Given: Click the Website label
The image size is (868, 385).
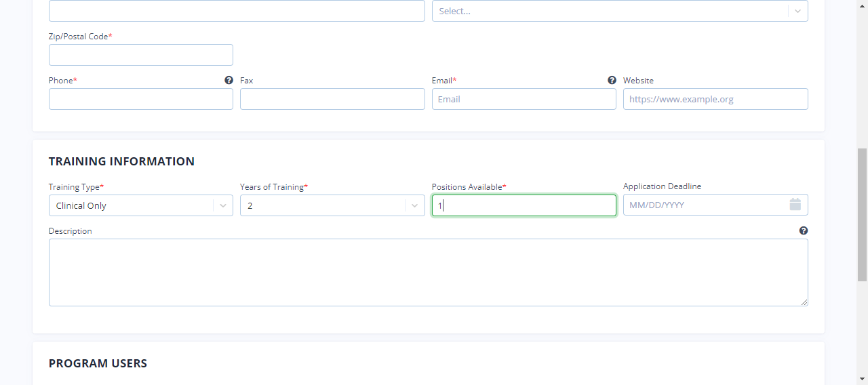Looking at the screenshot, I should tap(639, 81).
